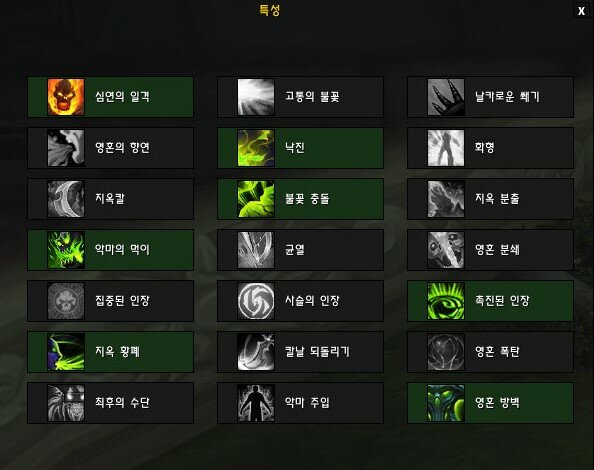
Task: Select the silhouette 악마 주입 icon
Action: 256,403
